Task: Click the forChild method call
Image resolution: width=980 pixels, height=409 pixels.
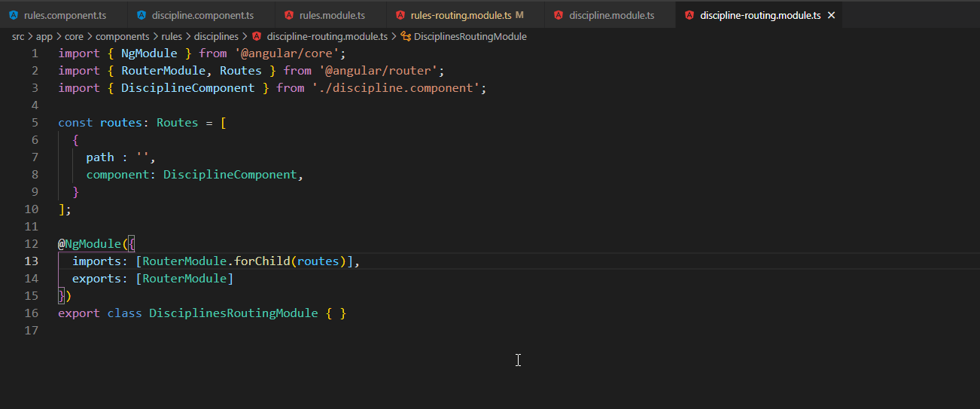Action: 262,261
